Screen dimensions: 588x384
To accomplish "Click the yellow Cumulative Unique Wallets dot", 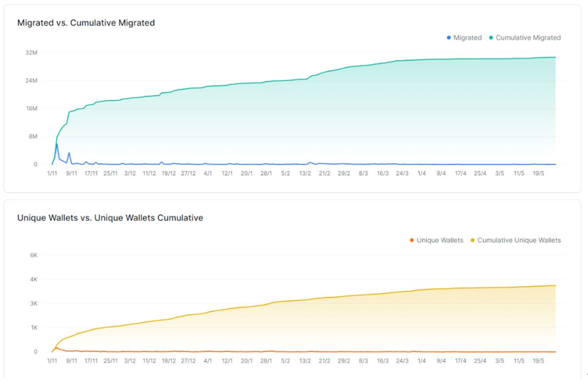I will (x=472, y=241).
